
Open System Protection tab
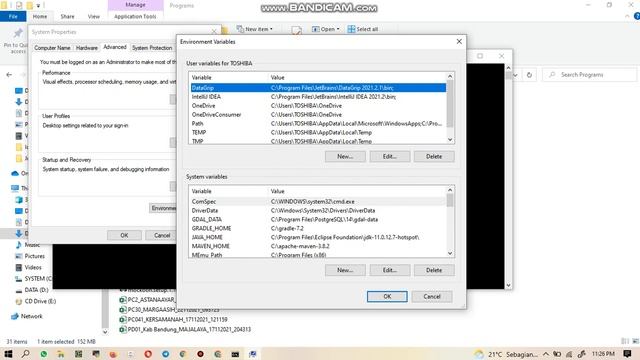point(152,48)
